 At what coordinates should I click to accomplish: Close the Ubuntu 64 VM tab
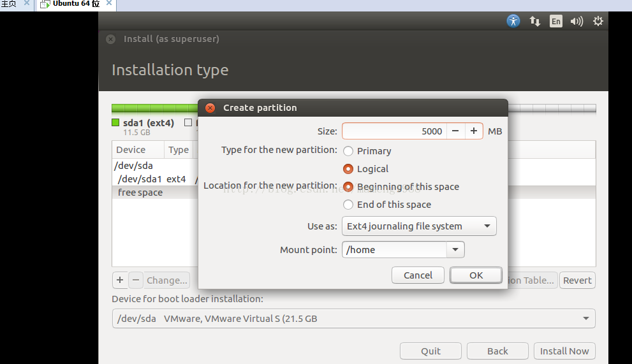pyautogui.click(x=109, y=3)
